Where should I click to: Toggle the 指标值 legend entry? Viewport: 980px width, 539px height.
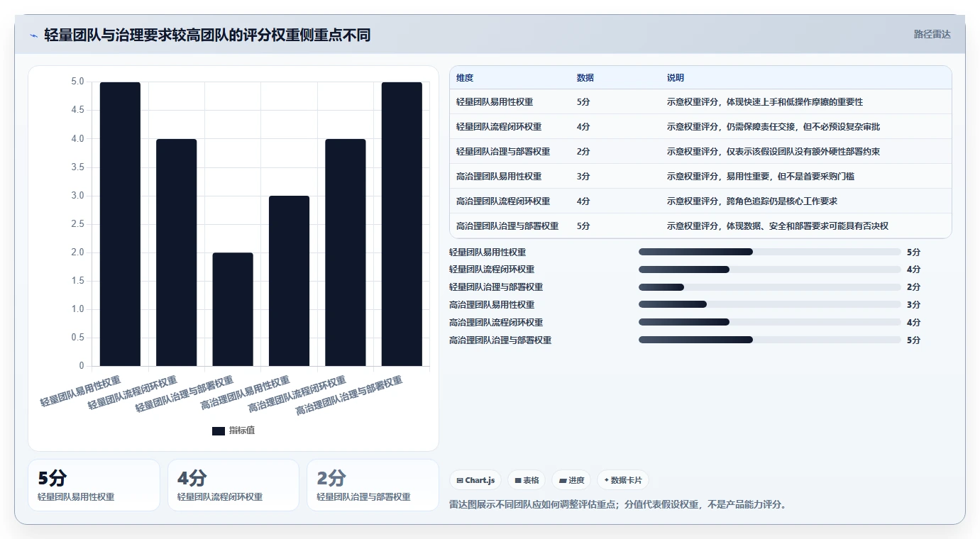(x=233, y=430)
